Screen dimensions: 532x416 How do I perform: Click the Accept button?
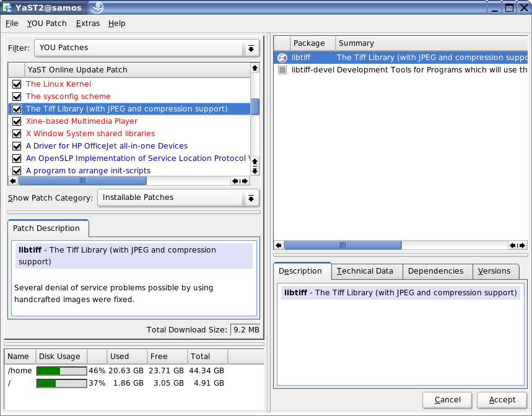pos(502,400)
